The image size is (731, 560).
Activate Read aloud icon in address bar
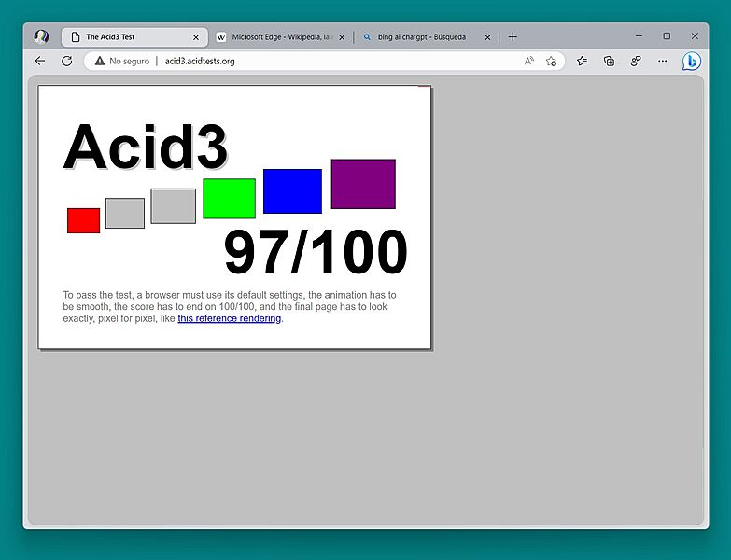pos(528,61)
